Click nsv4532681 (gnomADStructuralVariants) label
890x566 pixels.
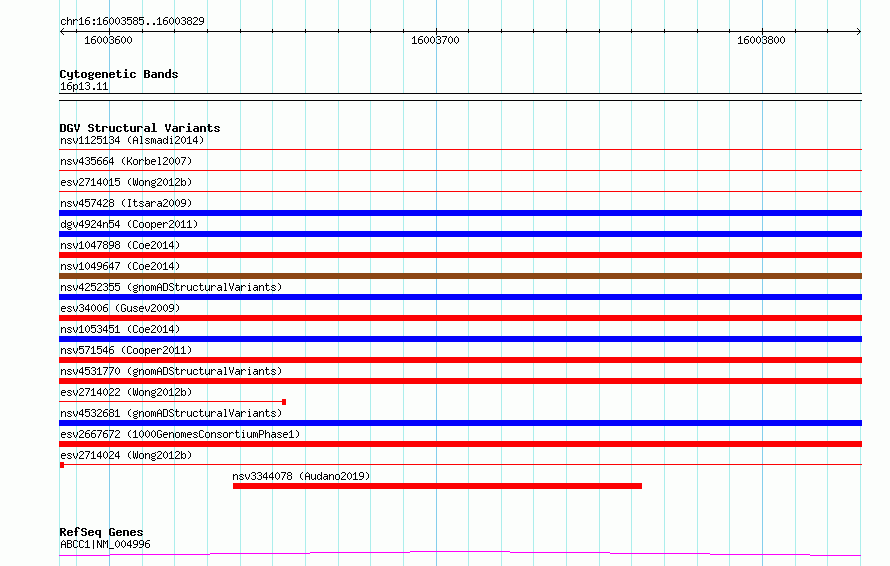(x=171, y=413)
